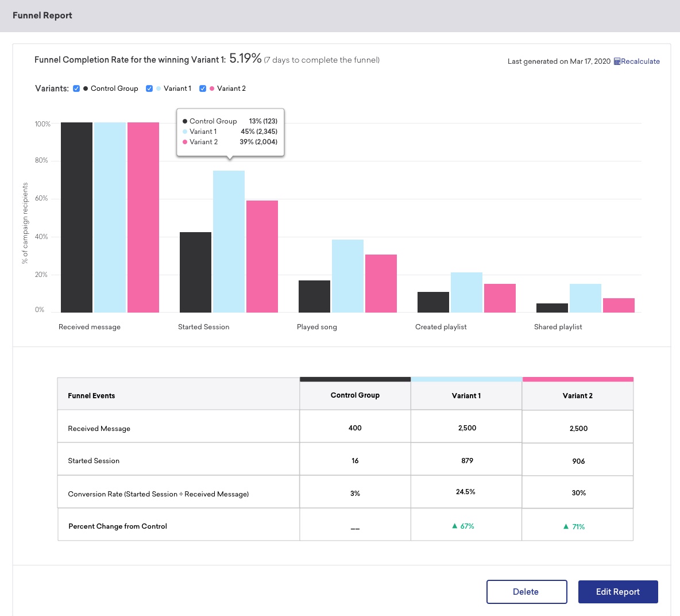680x616 pixels.
Task: Click Variant 1 bar for Created playlist
Action: click(466, 292)
